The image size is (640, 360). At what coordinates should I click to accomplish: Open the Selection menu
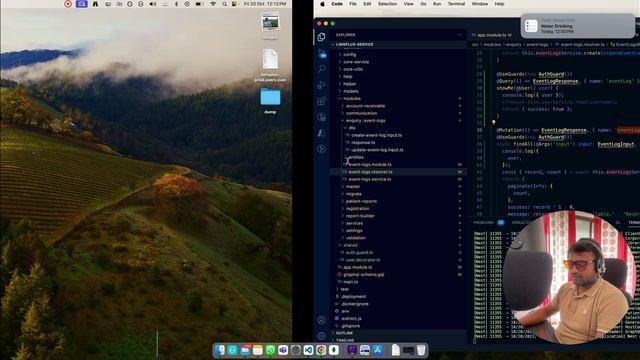(x=387, y=4)
